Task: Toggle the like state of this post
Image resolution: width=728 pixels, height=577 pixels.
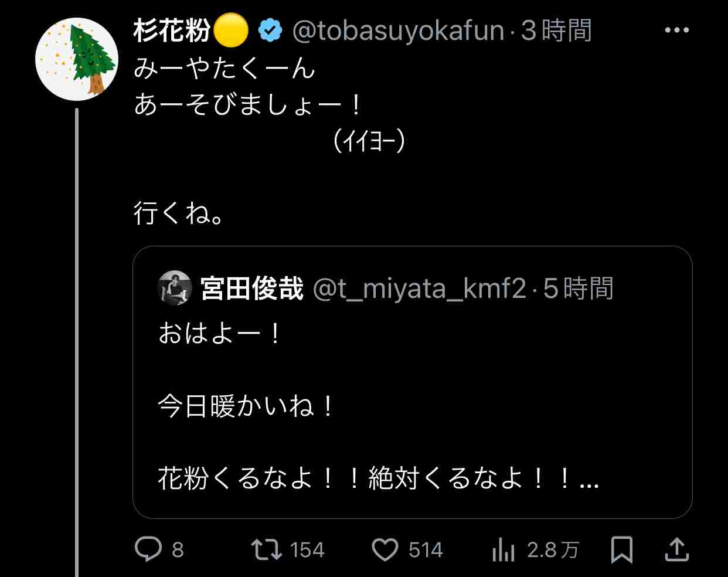Action: (x=387, y=550)
